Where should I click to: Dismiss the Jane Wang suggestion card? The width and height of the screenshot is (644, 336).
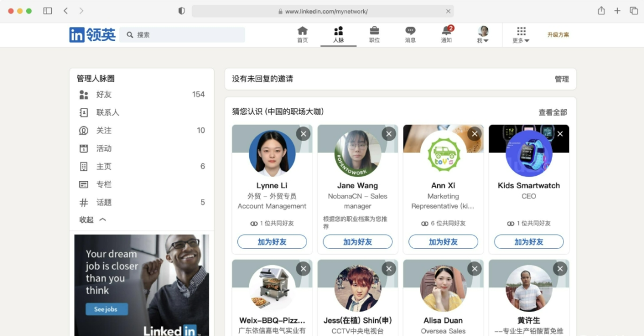pyautogui.click(x=389, y=133)
